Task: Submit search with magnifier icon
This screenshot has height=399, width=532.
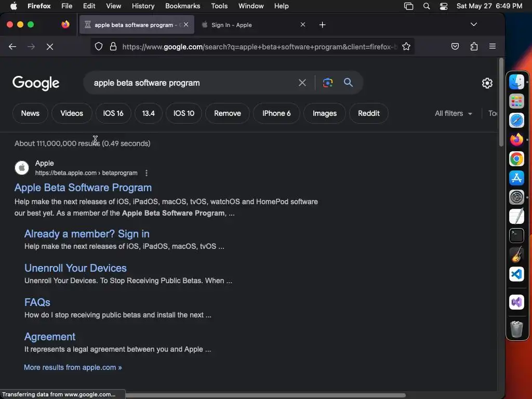Action: (348, 83)
